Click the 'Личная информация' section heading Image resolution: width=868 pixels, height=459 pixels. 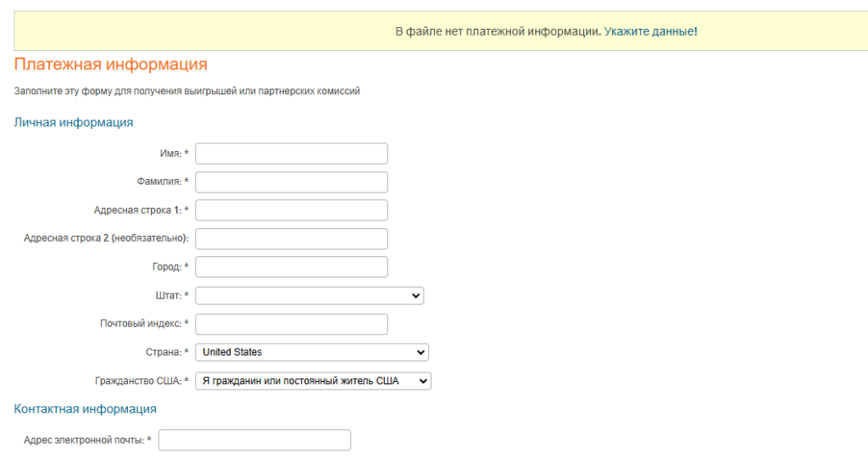(74, 122)
